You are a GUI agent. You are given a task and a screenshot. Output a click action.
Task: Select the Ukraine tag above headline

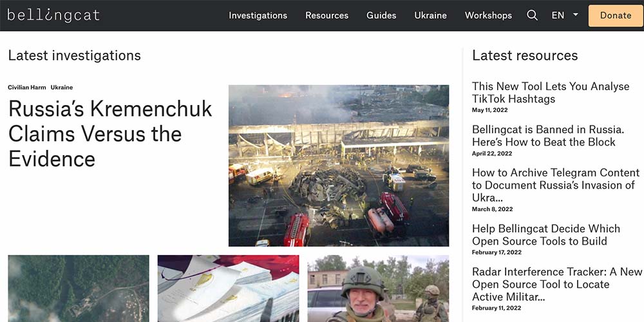[x=62, y=88]
